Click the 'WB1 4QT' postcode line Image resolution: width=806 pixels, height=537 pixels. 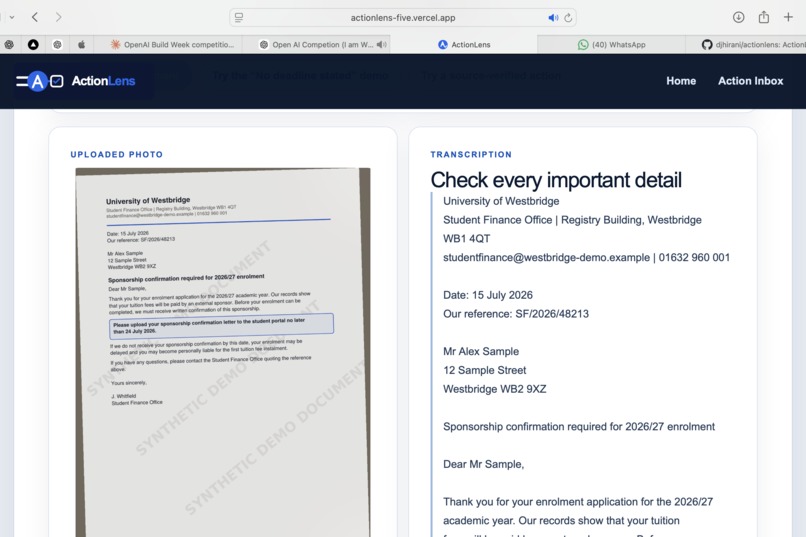point(466,238)
